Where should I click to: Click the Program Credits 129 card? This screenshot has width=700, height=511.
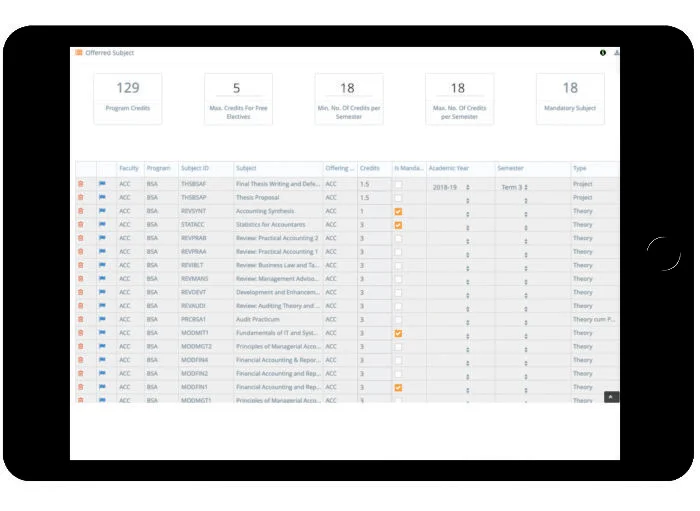coord(127,98)
